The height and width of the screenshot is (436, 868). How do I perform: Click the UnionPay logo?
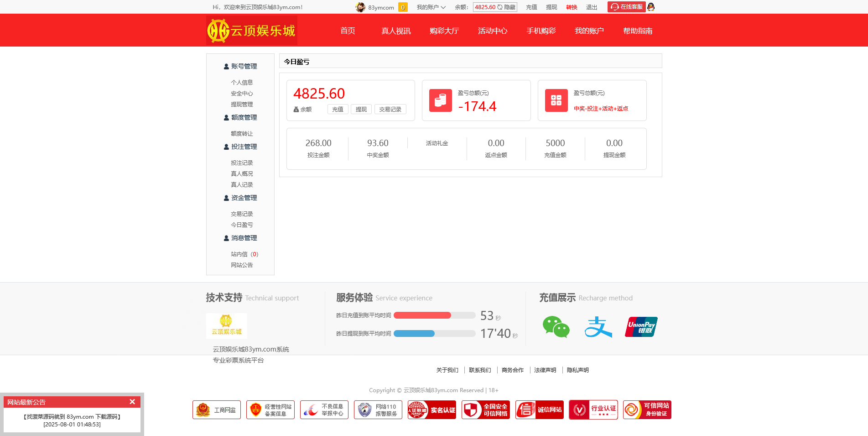click(641, 327)
